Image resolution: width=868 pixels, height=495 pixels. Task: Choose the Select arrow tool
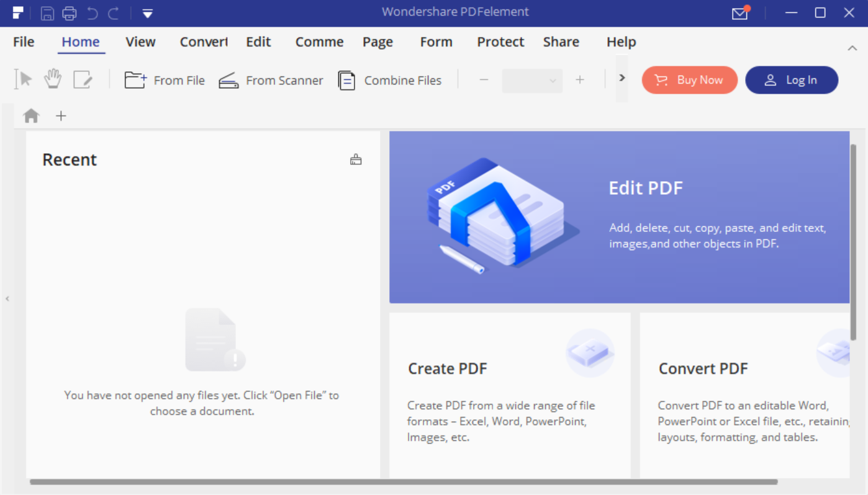coord(24,79)
